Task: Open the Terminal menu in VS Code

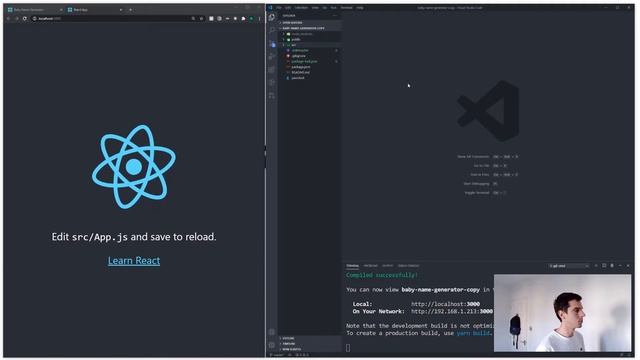Action: click(x=346, y=8)
